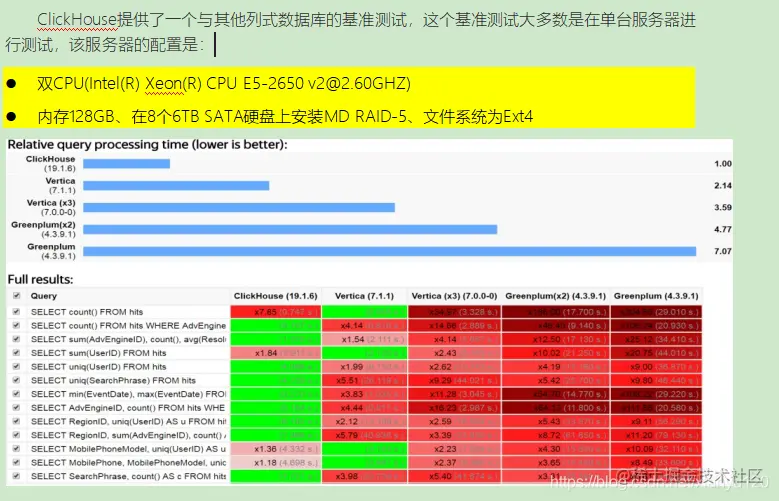Click the x1.84 cell in ClickHouse column
This screenshot has height=501, width=779.
276,353
